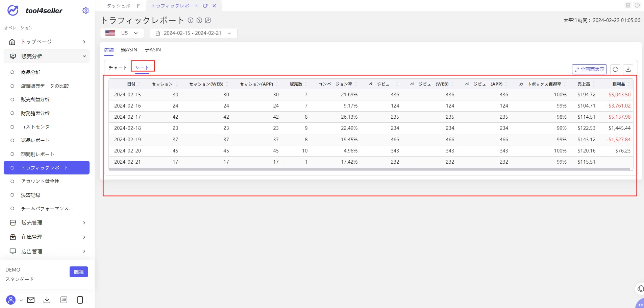Open the 2024-02-15 - 2024-02-21 date range picker

coord(193,33)
